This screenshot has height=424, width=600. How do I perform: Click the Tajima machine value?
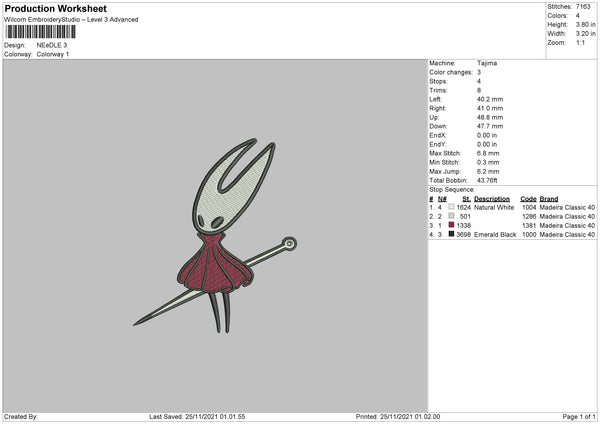[488, 63]
